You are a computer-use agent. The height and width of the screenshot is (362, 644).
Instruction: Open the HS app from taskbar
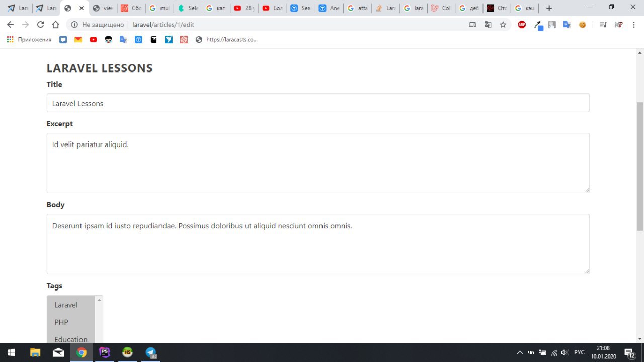128,352
